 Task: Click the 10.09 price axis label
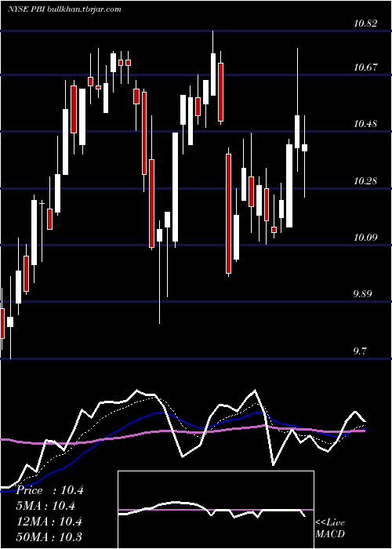[x=365, y=238]
